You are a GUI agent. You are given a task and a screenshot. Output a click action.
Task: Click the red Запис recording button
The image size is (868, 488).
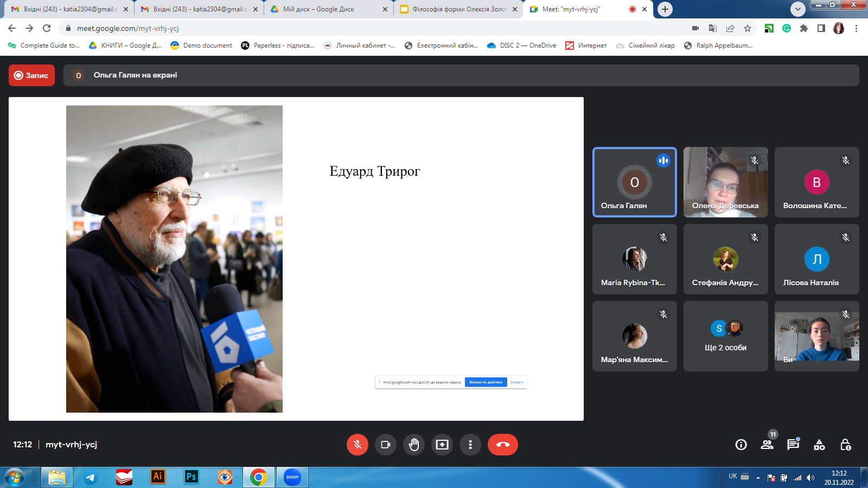pyautogui.click(x=31, y=75)
